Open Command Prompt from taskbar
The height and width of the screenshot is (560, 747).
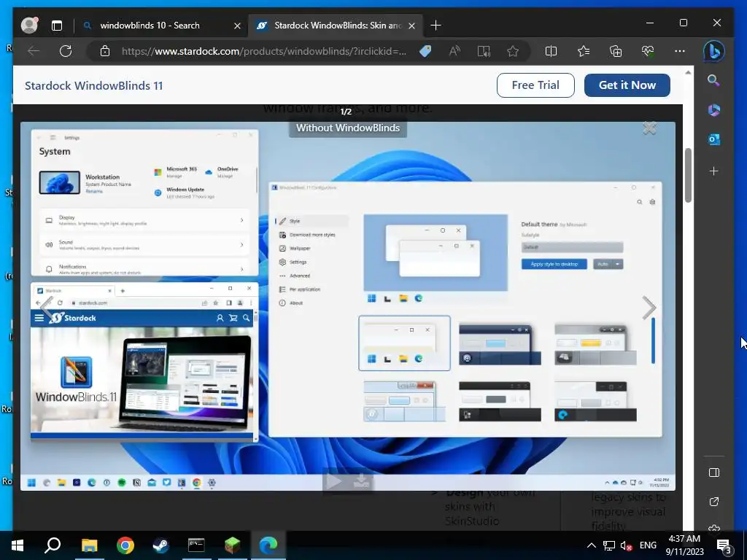coord(196,545)
